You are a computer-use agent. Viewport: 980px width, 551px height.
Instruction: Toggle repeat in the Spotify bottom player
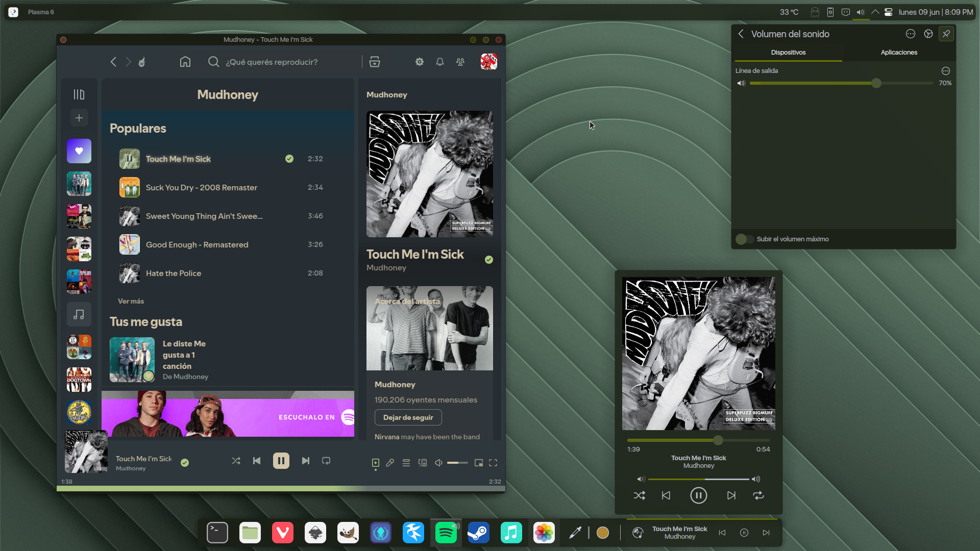pyautogui.click(x=326, y=461)
